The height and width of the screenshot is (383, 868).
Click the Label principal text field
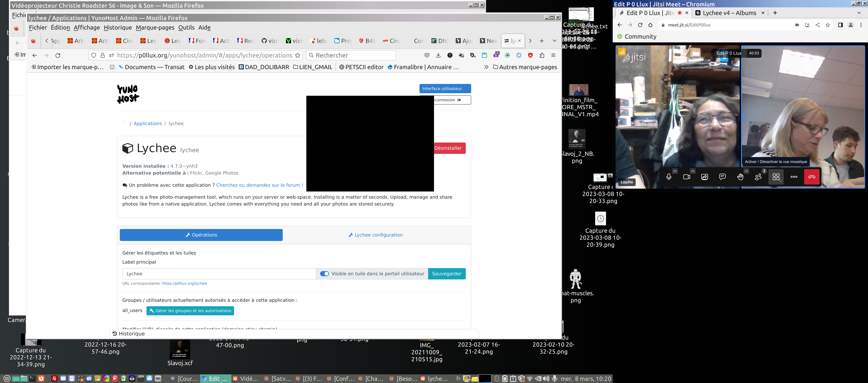219,274
